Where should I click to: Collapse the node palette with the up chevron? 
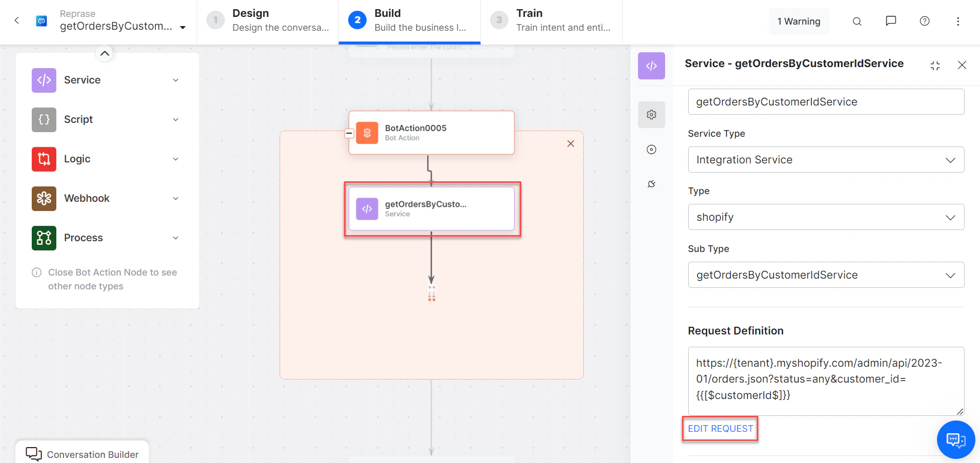104,53
